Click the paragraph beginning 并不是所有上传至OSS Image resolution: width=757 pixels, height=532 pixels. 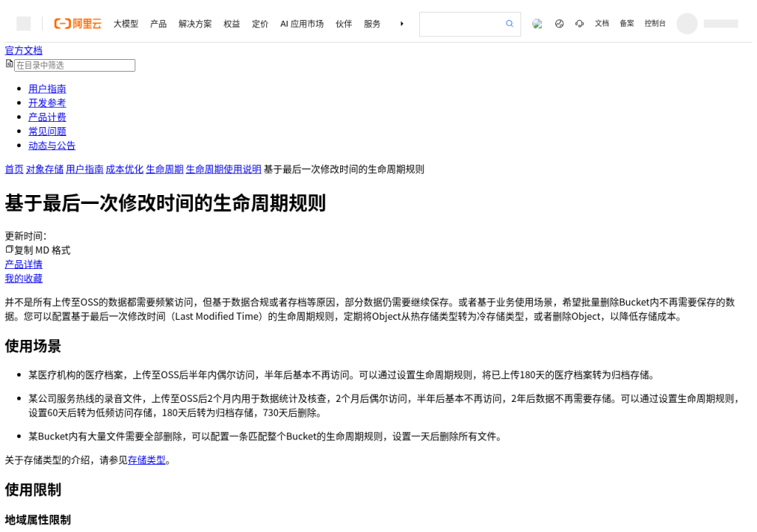370,310
